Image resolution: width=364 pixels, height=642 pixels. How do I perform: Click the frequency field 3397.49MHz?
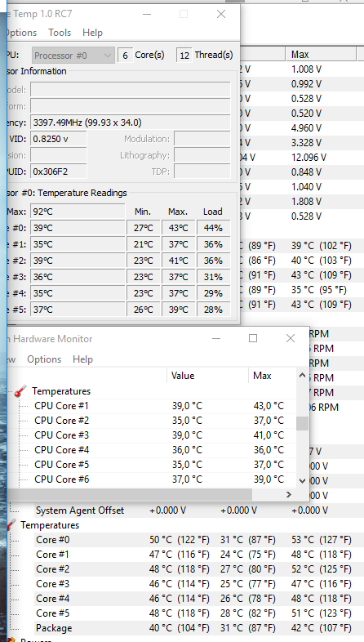click(131, 123)
